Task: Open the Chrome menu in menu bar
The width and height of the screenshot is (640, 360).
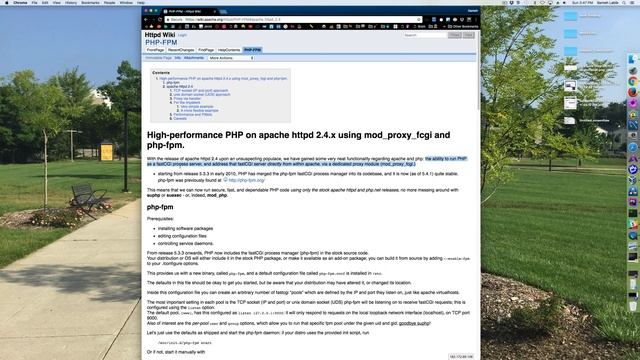Action: coord(20,2)
